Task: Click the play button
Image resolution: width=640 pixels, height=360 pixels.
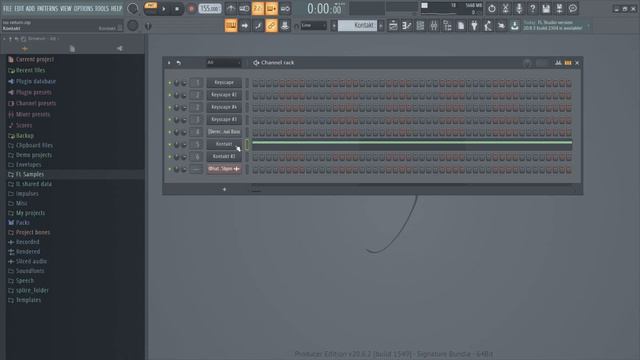Action: point(164,9)
